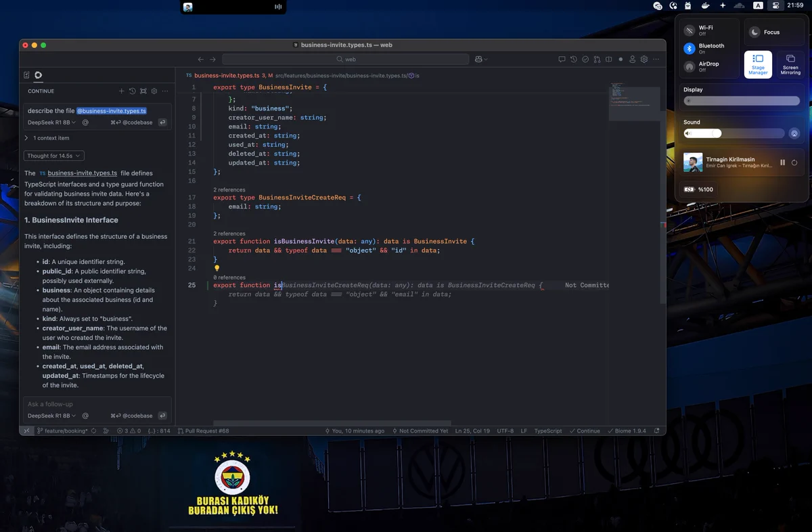
Task: Submit the top prompt with enter icon
Action: [162, 123]
